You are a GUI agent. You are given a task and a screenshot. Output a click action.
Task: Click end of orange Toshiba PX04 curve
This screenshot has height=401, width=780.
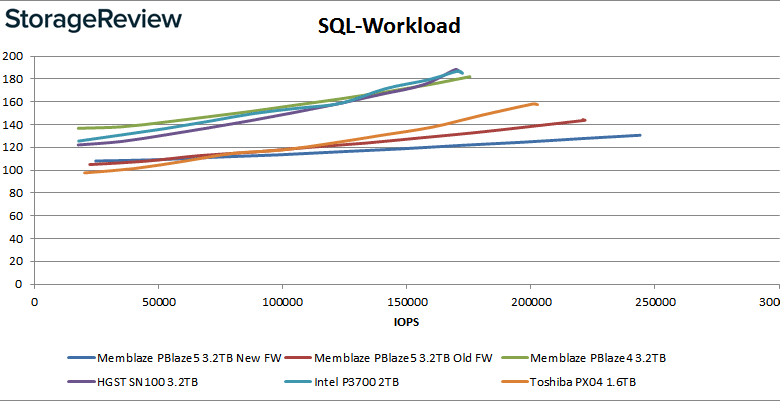(537, 104)
